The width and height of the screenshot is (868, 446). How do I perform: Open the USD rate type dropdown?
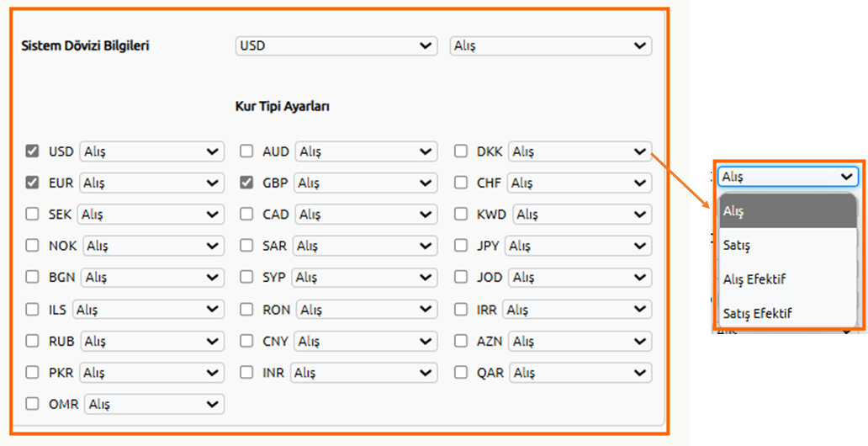click(151, 151)
